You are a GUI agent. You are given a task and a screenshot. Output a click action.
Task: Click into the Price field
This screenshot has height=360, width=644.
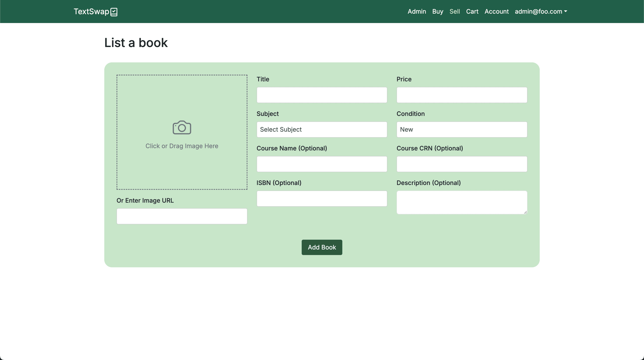pyautogui.click(x=461, y=95)
